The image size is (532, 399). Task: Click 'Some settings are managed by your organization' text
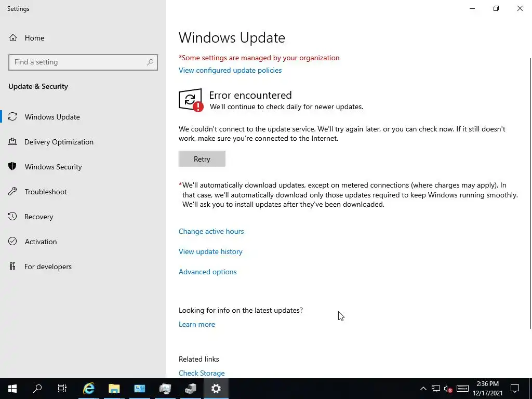(259, 58)
